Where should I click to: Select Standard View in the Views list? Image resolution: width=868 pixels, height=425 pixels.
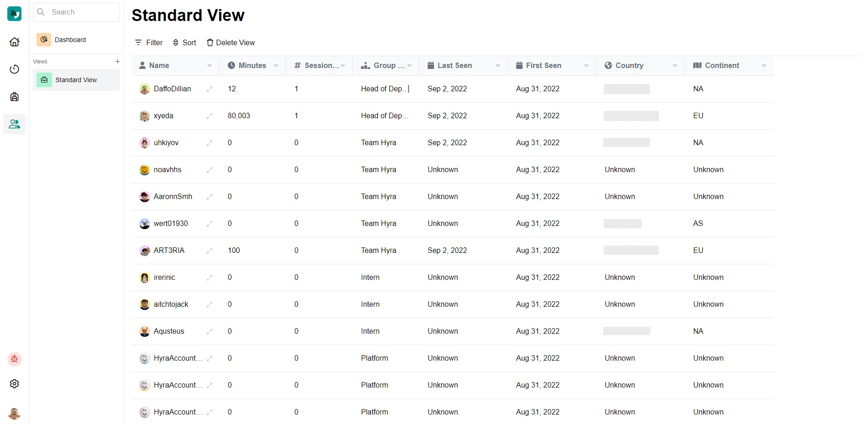pyautogui.click(x=76, y=80)
